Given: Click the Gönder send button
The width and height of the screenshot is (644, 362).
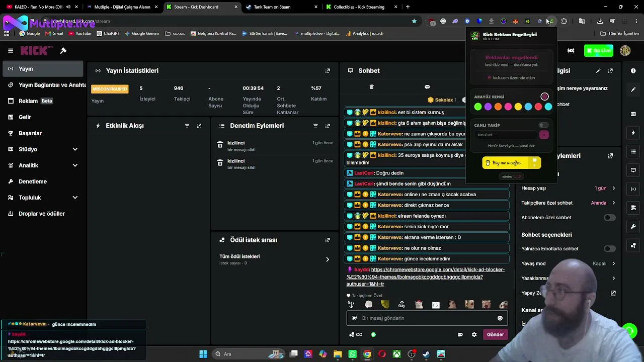Looking at the screenshot, I should pyautogui.click(x=495, y=334).
